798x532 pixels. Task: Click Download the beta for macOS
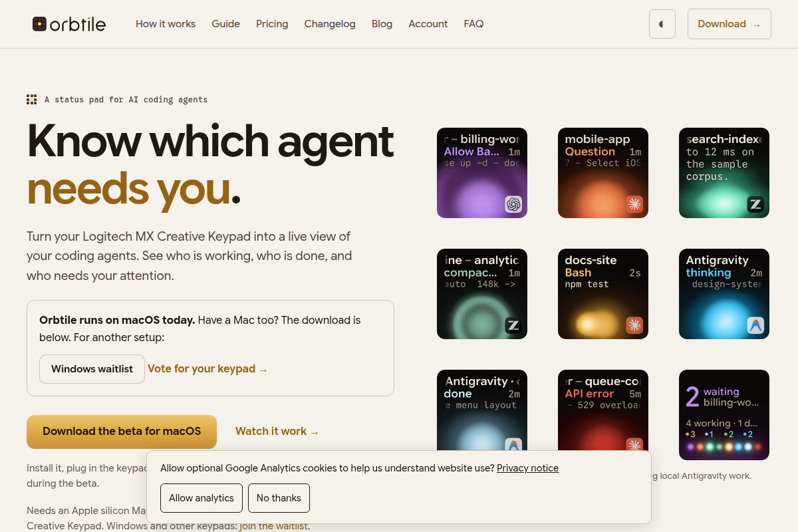click(122, 432)
